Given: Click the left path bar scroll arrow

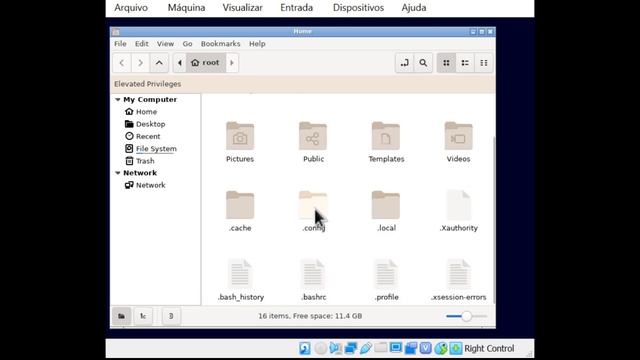Looking at the screenshot, I should pos(180,63).
